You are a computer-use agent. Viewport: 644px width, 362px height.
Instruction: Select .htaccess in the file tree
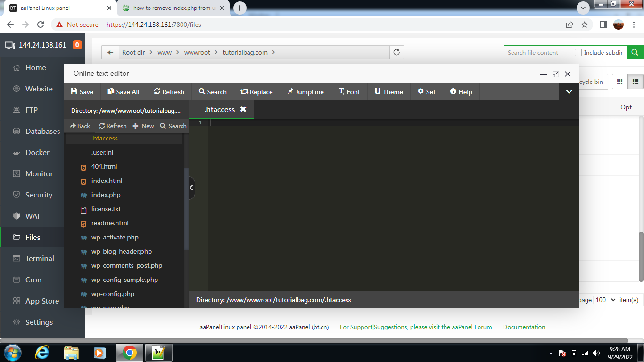pyautogui.click(x=105, y=138)
